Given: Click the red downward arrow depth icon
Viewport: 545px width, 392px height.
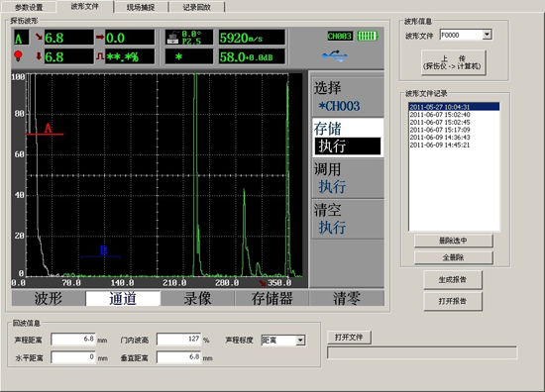Looking at the screenshot, I should (x=39, y=55).
